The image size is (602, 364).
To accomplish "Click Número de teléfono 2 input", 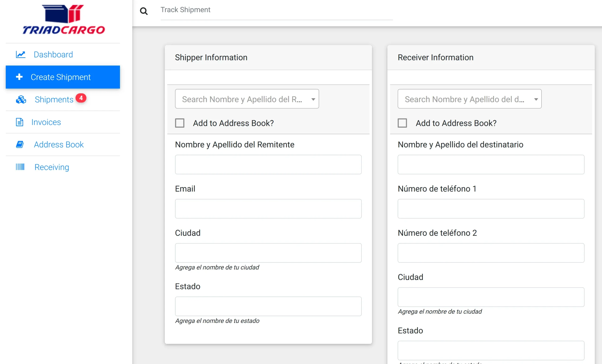I will pyautogui.click(x=491, y=253).
